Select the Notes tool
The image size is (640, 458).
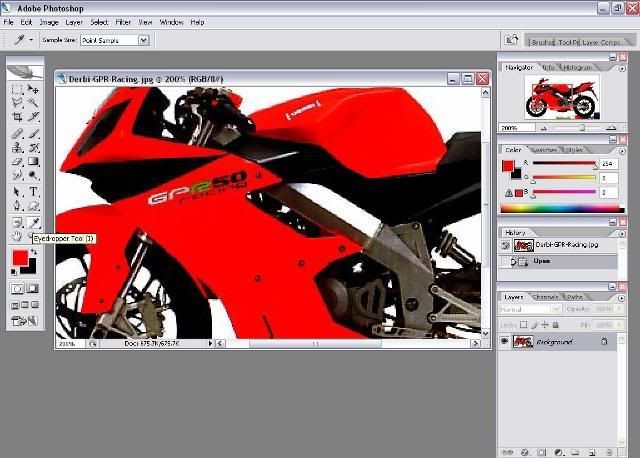(17, 222)
